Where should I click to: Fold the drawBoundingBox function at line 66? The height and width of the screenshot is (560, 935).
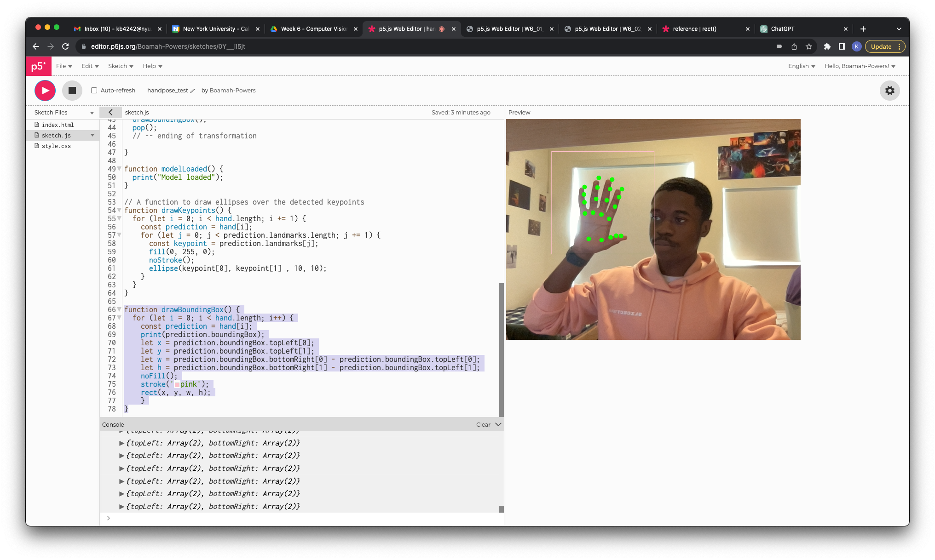pos(119,309)
